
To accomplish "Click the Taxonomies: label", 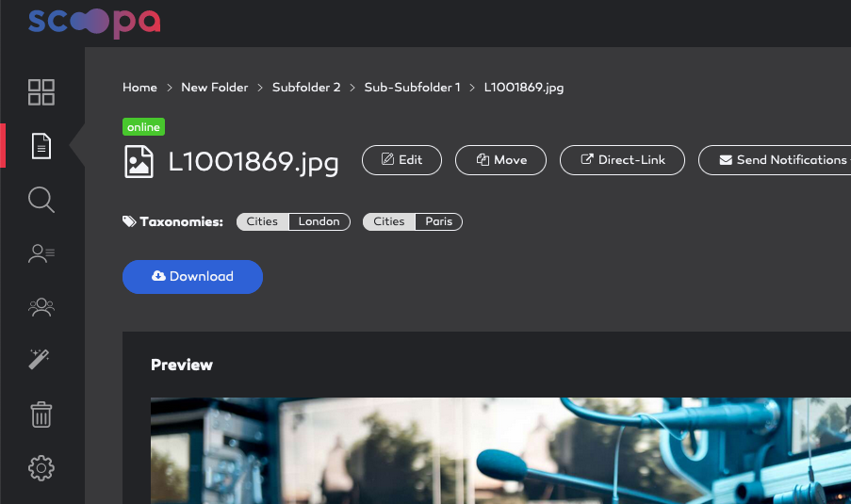I will (x=181, y=221).
